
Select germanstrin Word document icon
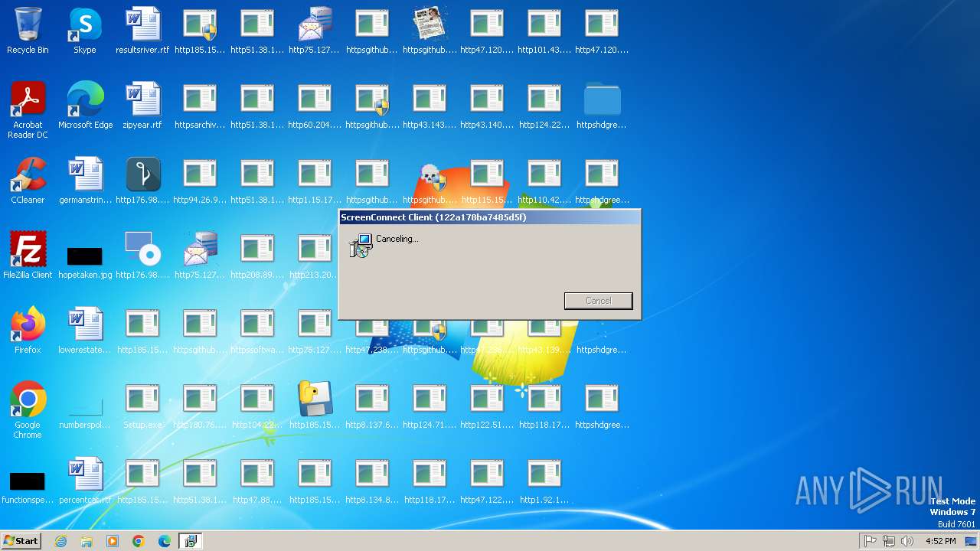point(85,181)
